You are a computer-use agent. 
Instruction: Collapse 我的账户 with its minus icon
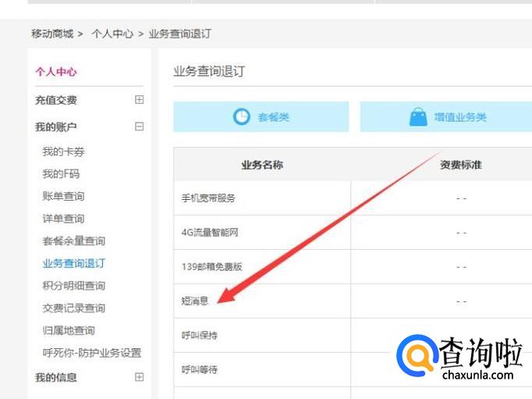[139, 126]
